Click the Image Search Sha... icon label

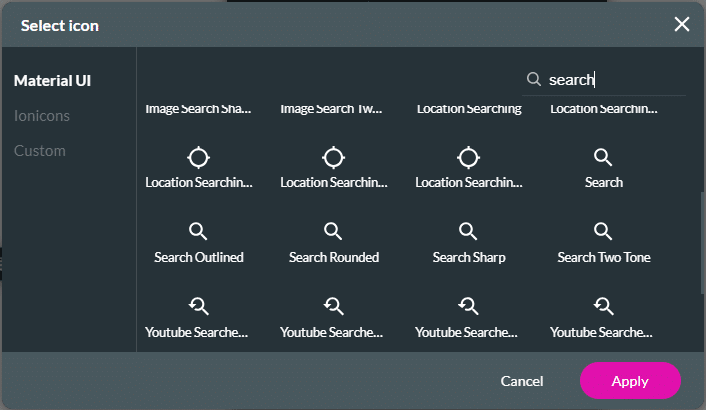(x=198, y=108)
